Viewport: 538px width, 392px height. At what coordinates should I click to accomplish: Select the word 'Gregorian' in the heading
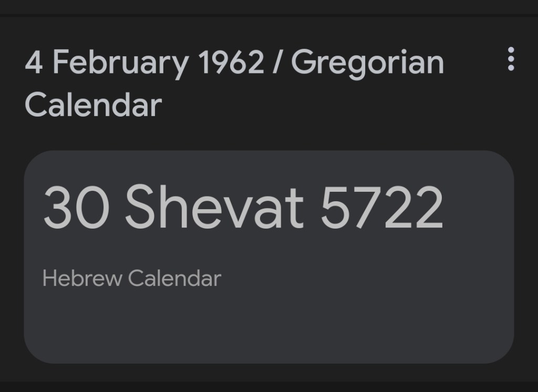pos(367,63)
